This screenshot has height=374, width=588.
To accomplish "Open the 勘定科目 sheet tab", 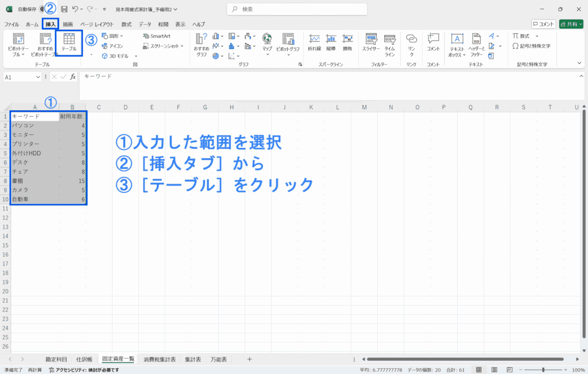I will coord(56,360).
